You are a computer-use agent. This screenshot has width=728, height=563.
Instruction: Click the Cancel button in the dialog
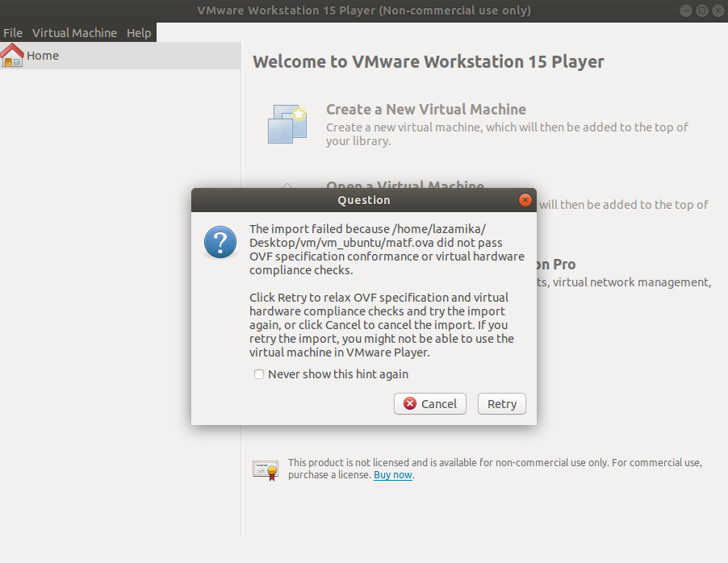point(430,404)
